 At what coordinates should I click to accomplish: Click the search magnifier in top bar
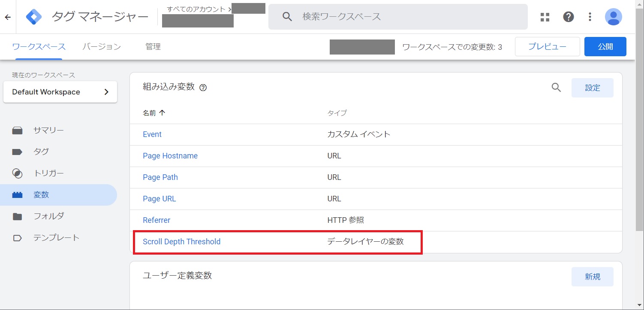(287, 17)
